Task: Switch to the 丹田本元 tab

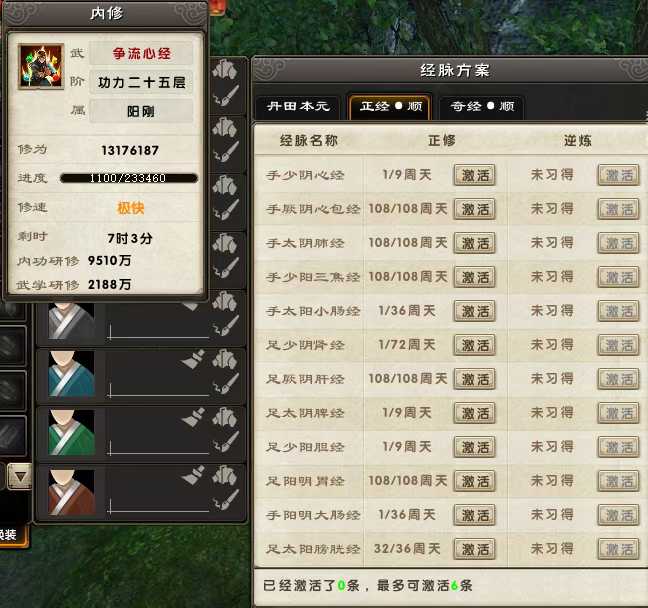Action: coord(298,107)
